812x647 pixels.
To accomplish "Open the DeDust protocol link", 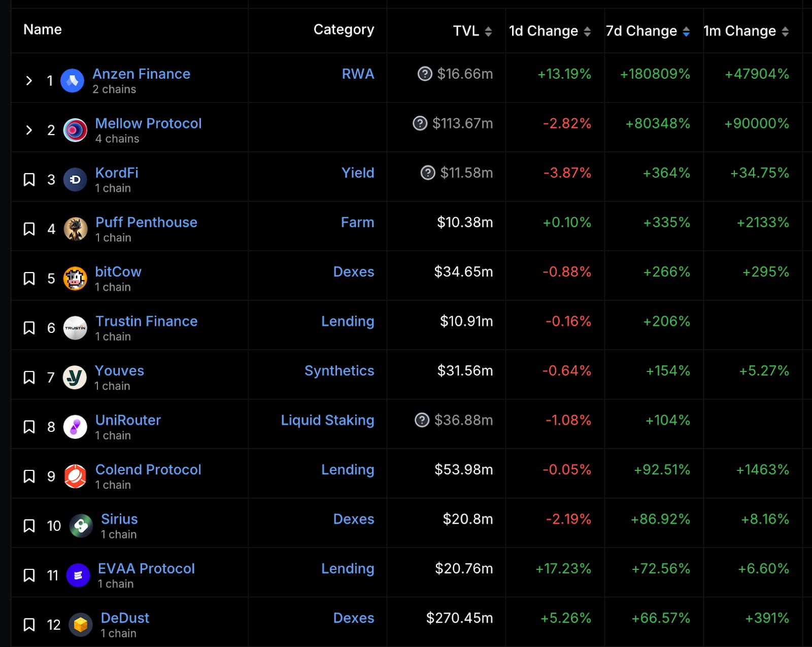I will point(125,618).
